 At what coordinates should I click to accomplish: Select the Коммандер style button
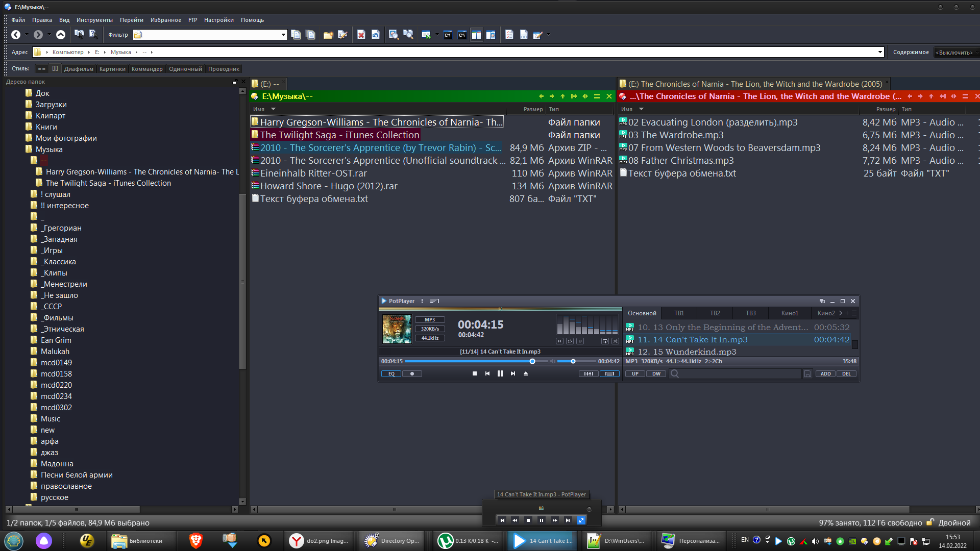[147, 69]
